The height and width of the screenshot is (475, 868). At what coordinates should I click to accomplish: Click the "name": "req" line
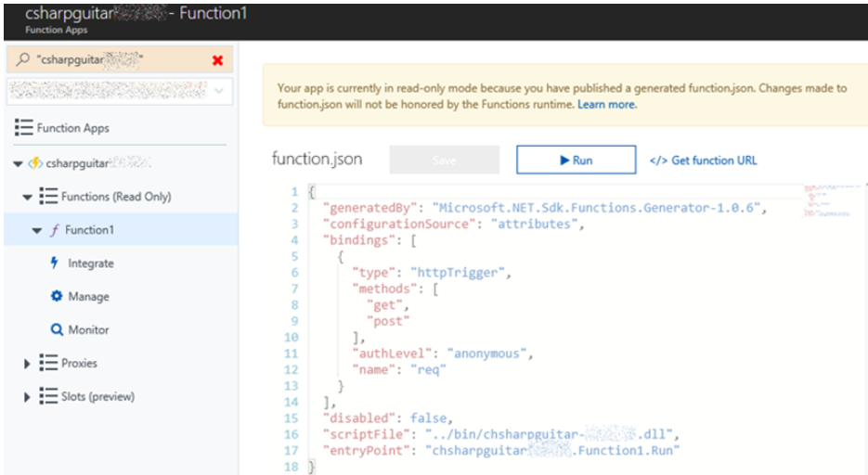pos(398,370)
